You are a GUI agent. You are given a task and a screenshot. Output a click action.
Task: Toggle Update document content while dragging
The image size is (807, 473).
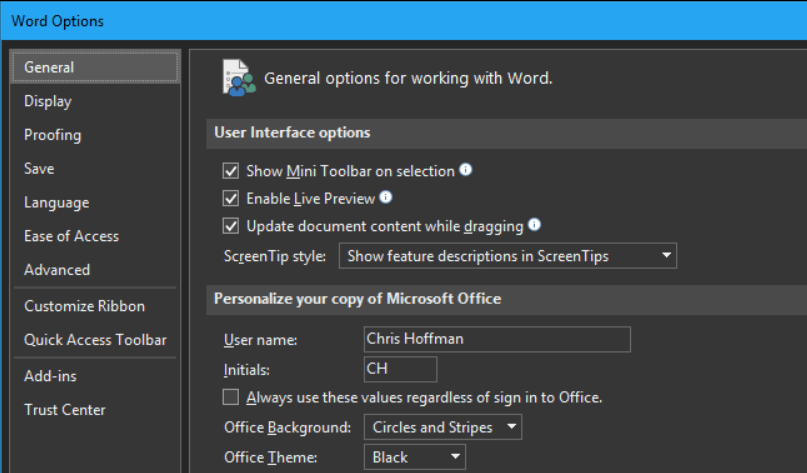231,226
